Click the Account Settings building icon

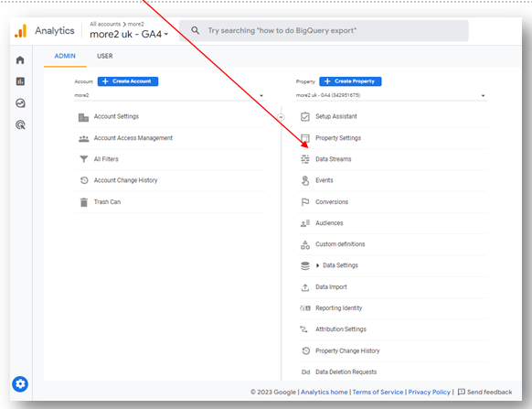pos(83,117)
